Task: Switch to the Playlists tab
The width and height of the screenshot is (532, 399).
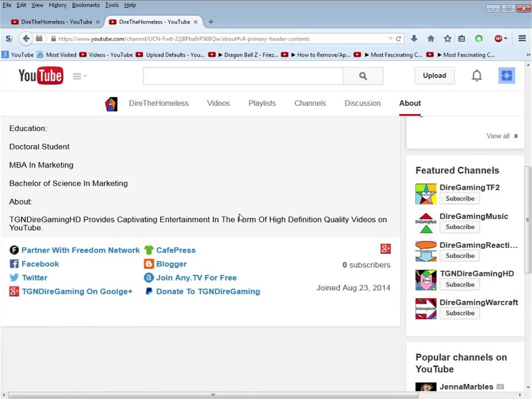Action: coord(262,103)
